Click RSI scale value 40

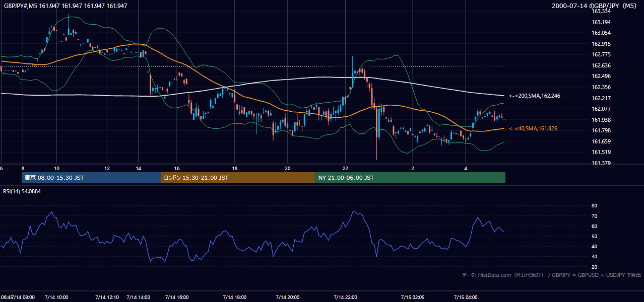pyautogui.click(x=594, y=246)
